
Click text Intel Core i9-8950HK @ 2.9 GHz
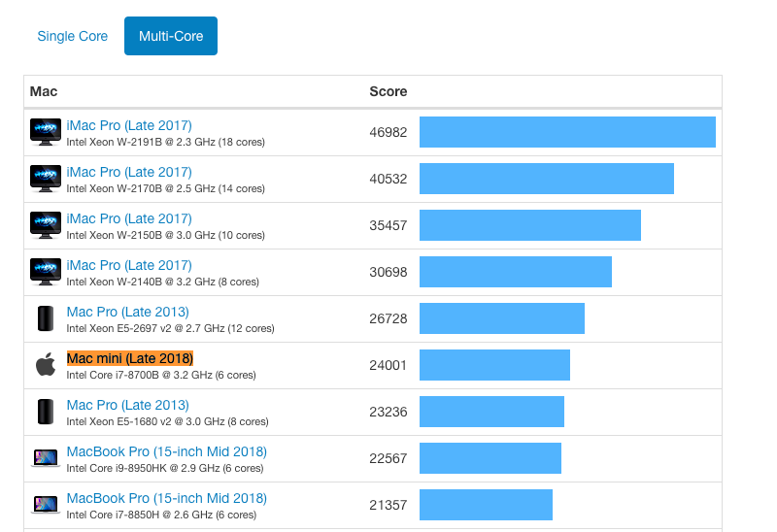tap(143, 468)
